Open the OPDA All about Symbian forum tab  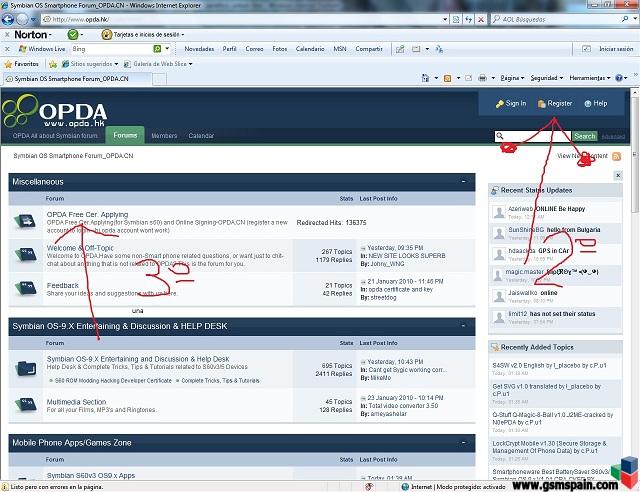55,136
